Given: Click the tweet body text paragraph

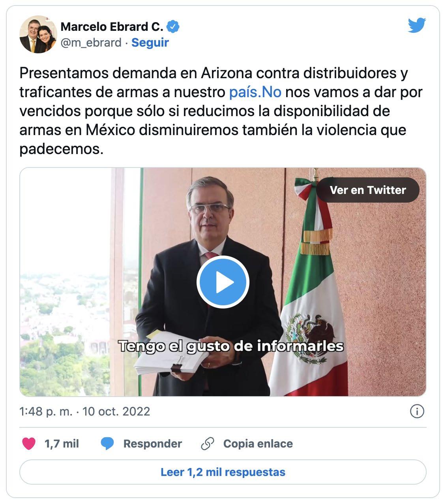Looking at the screenshot, I should 221,111.
